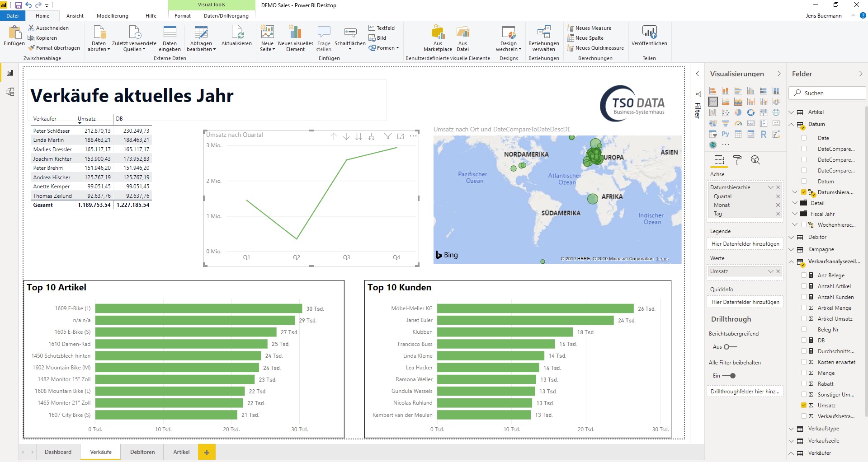Viewport: 868px width, 462px height.
Task: Click the Terms link on the map
Action: coord(662,259)
